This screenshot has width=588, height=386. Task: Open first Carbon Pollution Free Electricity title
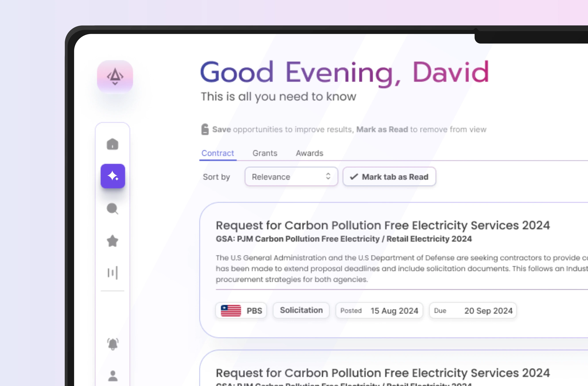click(x=383, y=225)
